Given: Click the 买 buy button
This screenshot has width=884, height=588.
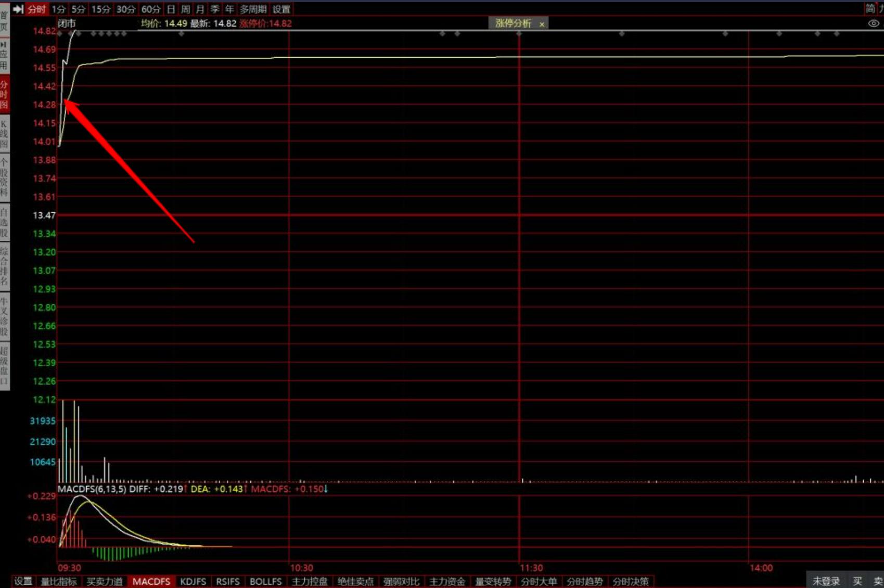Looking at the screenshot, I should coord(857,581).
